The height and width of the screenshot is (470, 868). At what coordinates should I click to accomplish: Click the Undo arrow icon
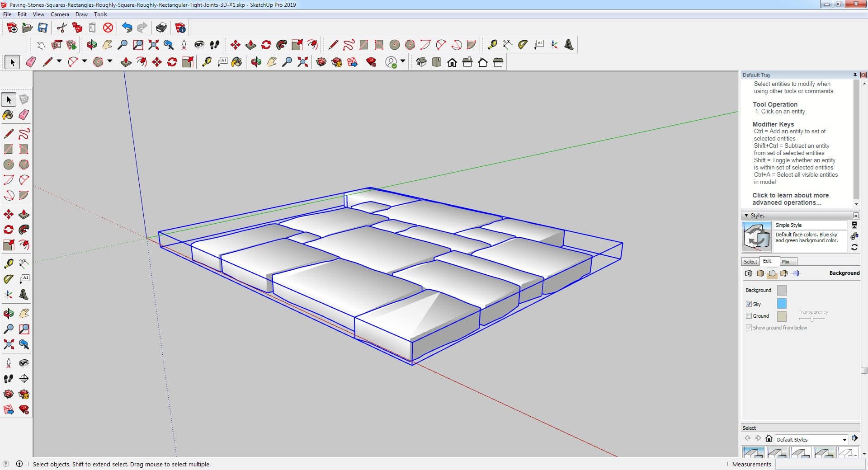click(x=127, y=28)
